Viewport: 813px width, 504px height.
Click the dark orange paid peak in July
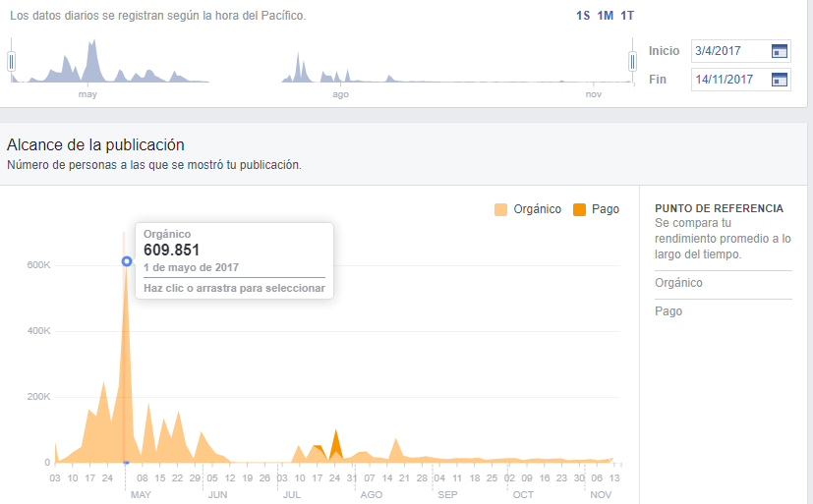(x=336, y=443)
